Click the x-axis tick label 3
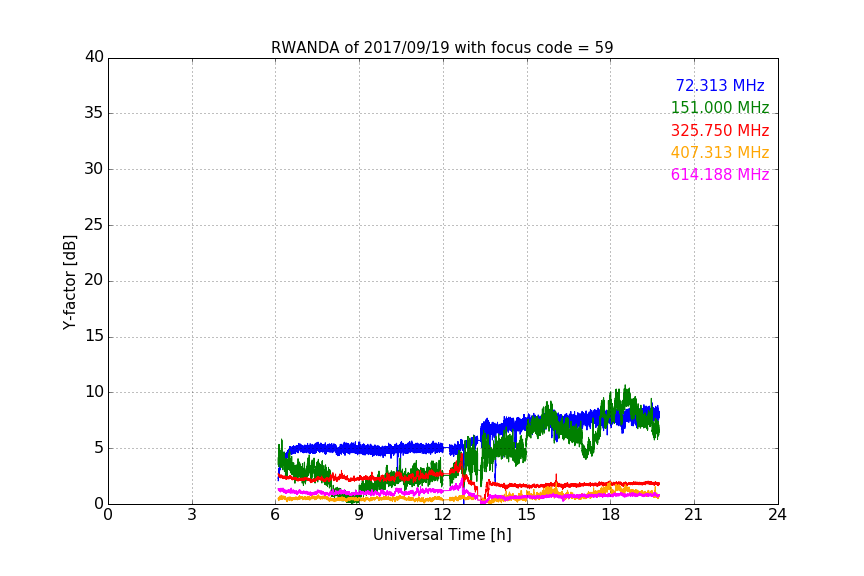The height and width of the screenshot is (576, 864). coord(192,515)
